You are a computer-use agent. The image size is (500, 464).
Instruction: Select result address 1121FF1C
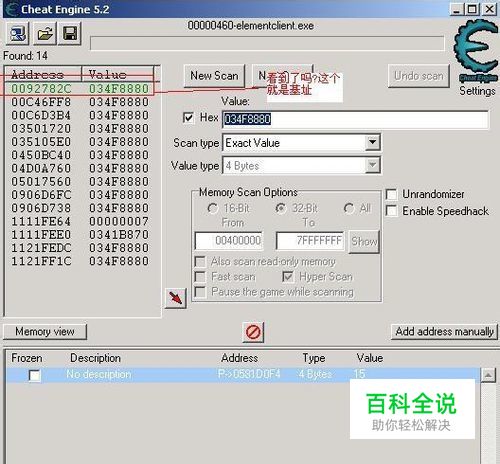click(41, 261)
